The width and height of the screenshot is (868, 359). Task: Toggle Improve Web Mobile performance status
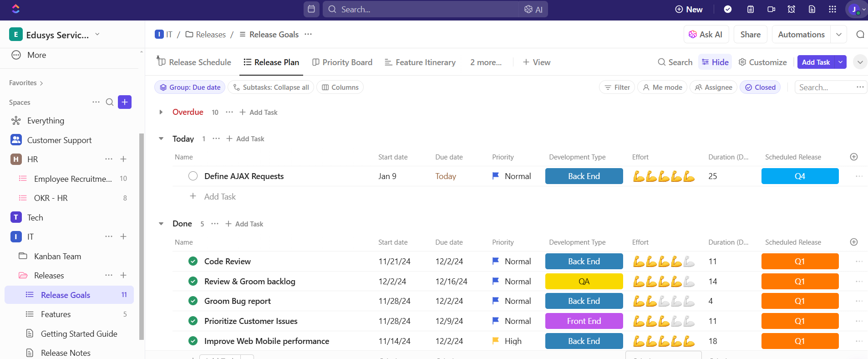pos(193,341)
